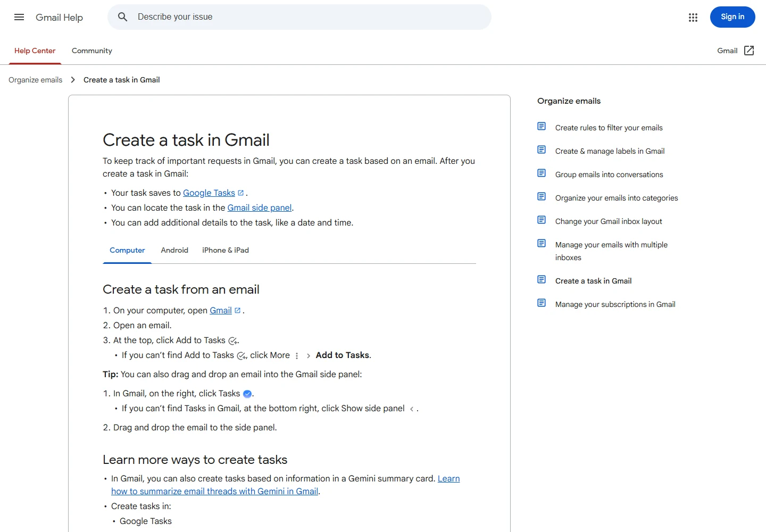766x532 pixels.
Task: Click the Add to Tasks icon in step 3
Action: (232, 341)
